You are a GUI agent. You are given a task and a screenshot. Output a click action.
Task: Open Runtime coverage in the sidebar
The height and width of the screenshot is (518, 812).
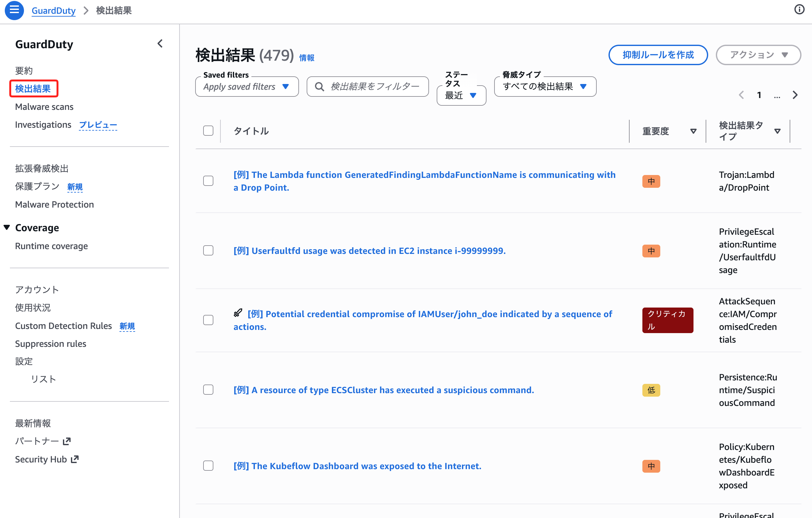(x=51, y=246)
